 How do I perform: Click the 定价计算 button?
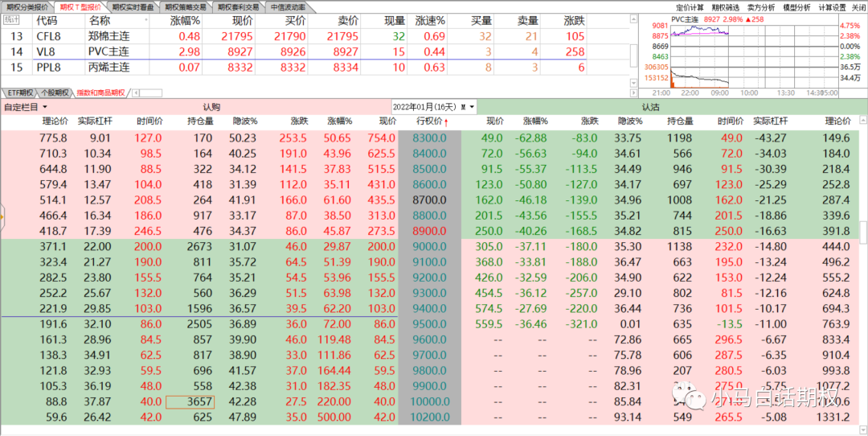(x=690, y=6)
